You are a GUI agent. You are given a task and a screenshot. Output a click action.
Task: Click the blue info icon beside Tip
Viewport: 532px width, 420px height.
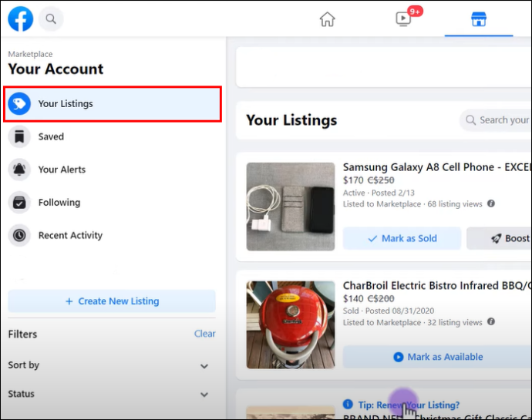348,404
